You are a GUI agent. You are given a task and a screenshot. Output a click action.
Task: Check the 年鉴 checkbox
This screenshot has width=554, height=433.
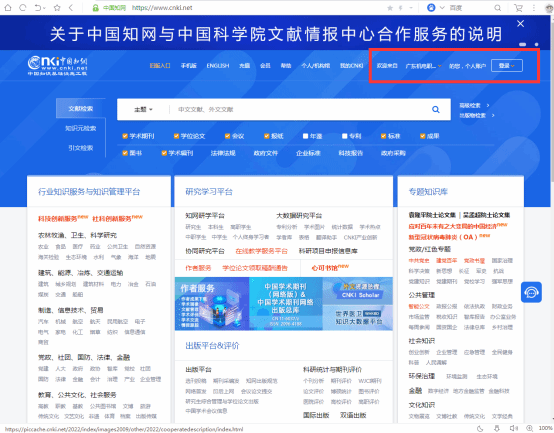click(305, 136)
